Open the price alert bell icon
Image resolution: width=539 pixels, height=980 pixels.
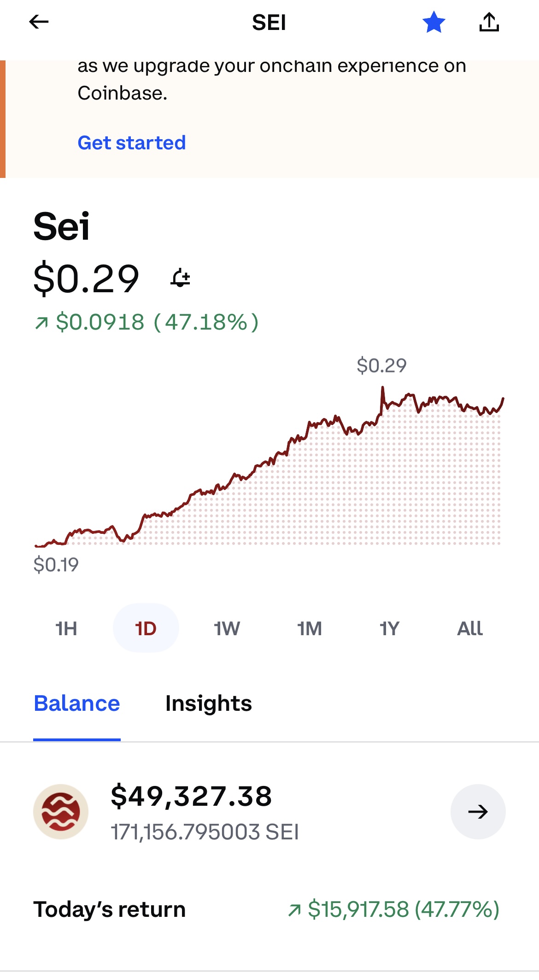tap(181, 278)
